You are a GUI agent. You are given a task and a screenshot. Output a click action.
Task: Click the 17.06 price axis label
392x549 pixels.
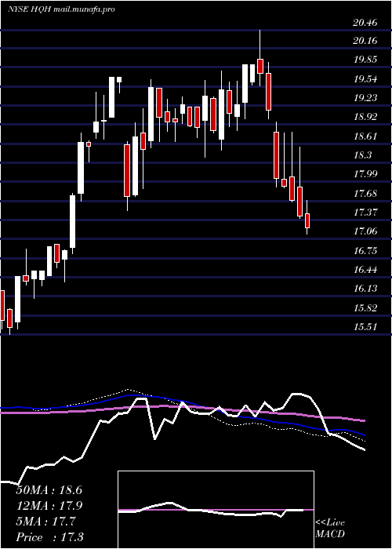pyautogui.click(x=365, y=231)
